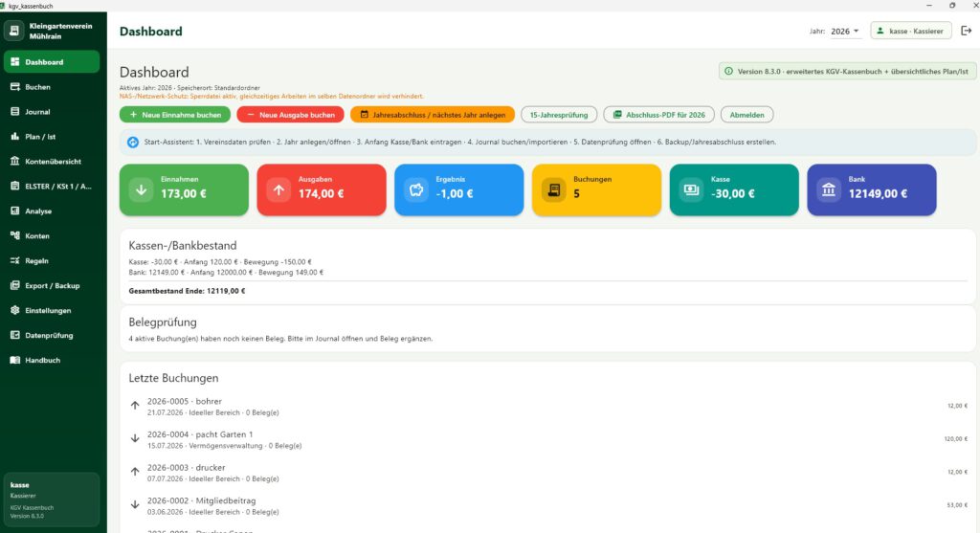
Task: Open the Analyse section
Action: pyautogui.click(x=52, y=211)
